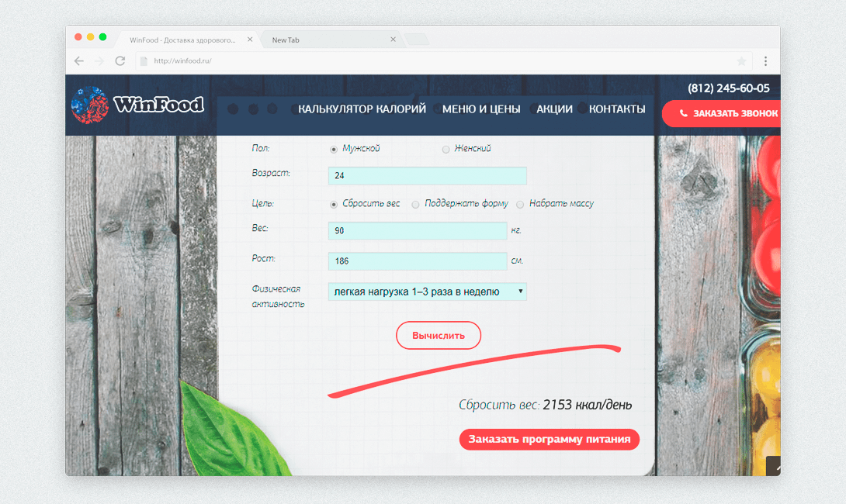This screenshot has width=846, height=504.
Task: Close the New Tab tab
Action: (x=393, y=40)
